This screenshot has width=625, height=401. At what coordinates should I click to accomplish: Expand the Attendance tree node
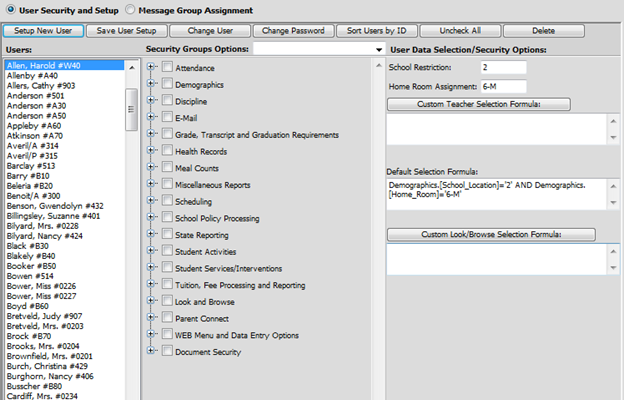click(x=151, y=67)
